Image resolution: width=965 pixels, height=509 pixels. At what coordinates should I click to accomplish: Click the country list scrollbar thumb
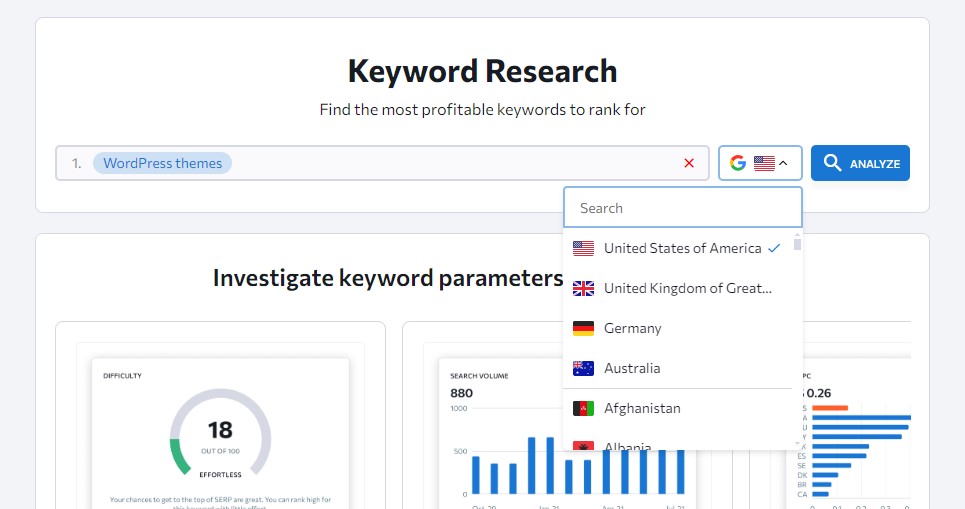coord(797,244)
